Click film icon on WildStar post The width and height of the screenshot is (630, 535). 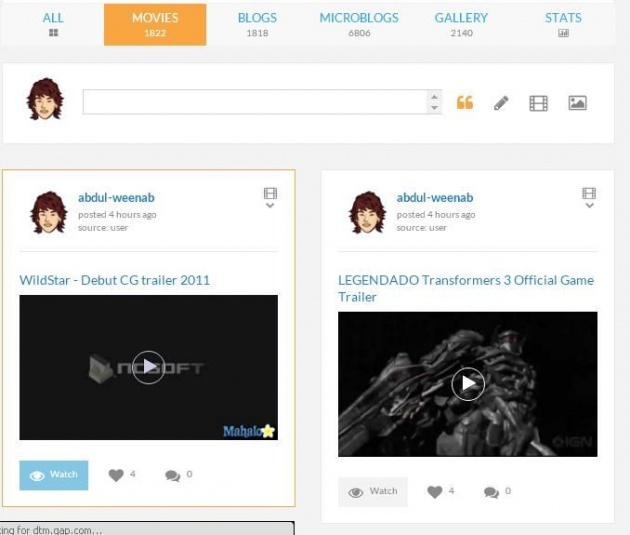pyautogui.click(x=270, y=194)
